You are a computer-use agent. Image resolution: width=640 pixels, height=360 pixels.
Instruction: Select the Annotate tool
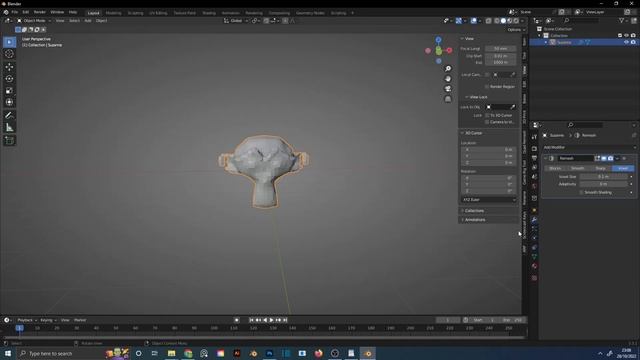coord(9,116)
